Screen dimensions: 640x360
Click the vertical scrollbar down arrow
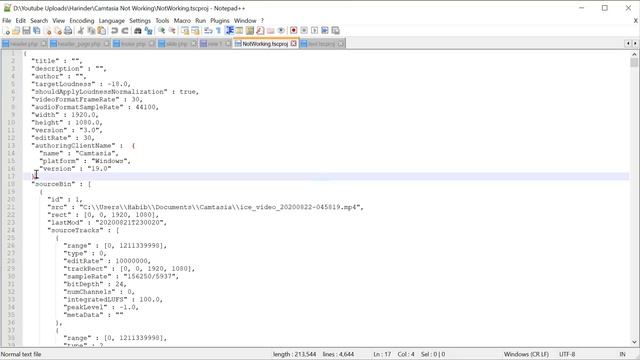[634, 342]
